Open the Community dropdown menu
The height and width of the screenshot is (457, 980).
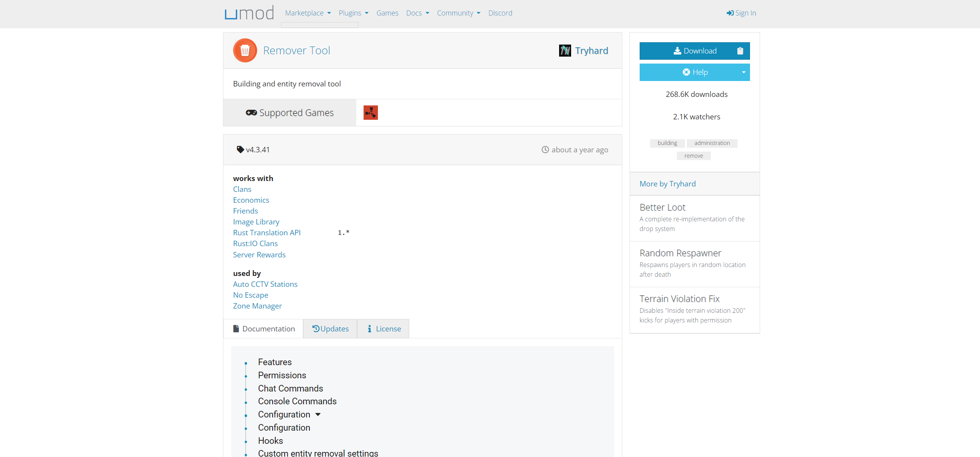point(458,13)
